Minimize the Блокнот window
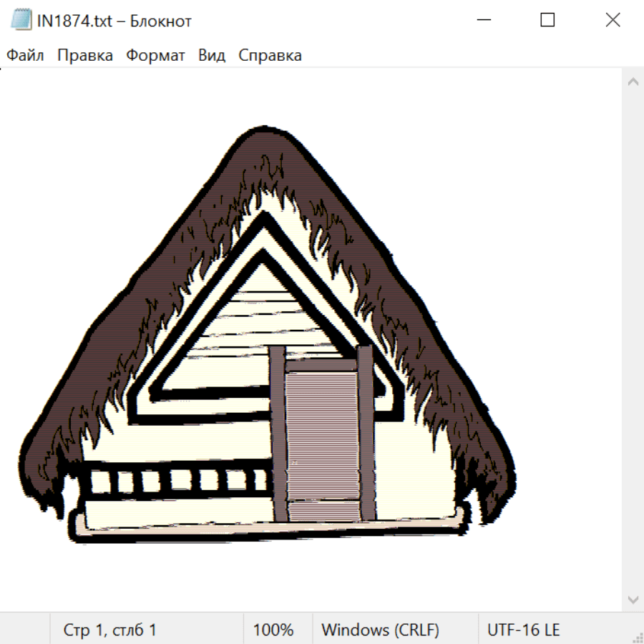Screen dimensions: 644x644 pos(482,21)
